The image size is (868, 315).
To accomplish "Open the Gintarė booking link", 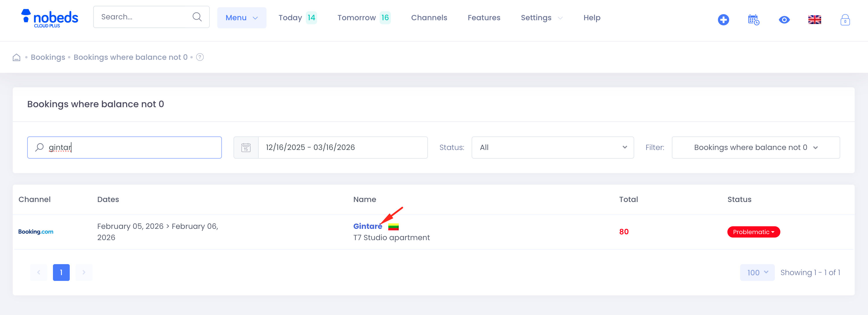I will 368,226.
